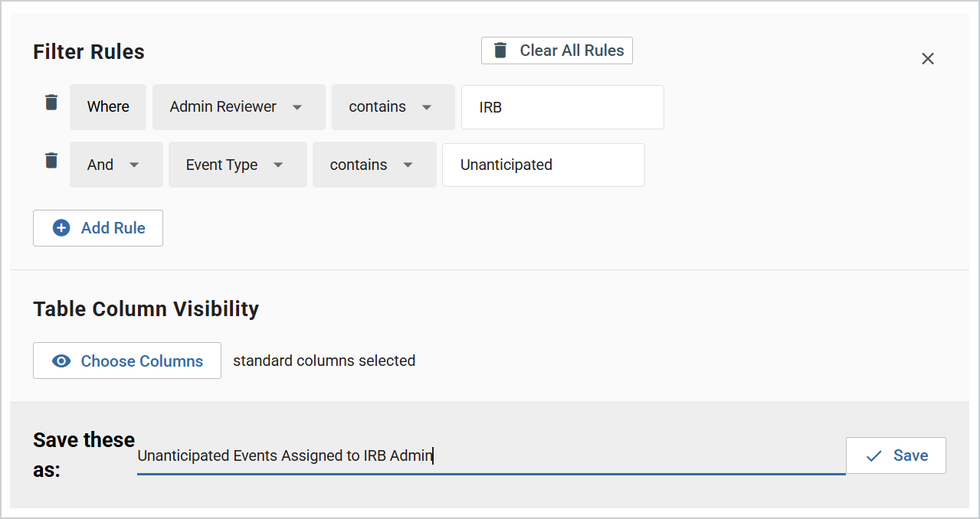Click the 'standard columns selected' text

click(x=324, y=361)
